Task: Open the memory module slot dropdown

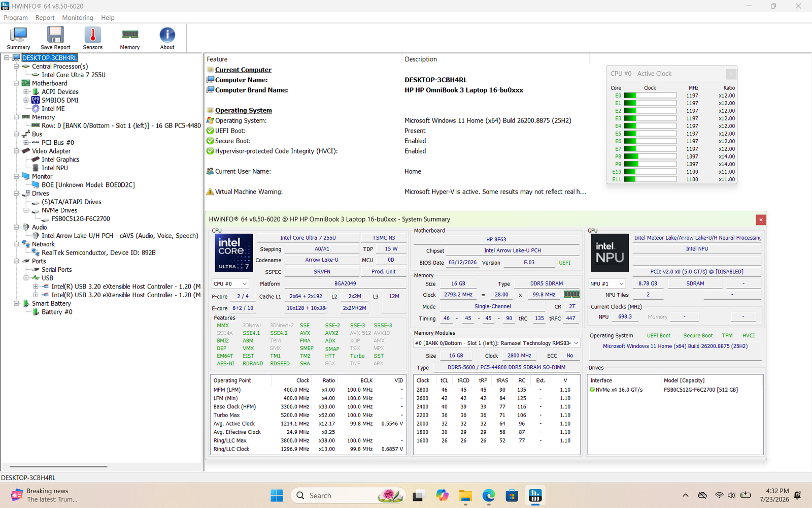Action: pyautogui.click(x=497, y=343)
